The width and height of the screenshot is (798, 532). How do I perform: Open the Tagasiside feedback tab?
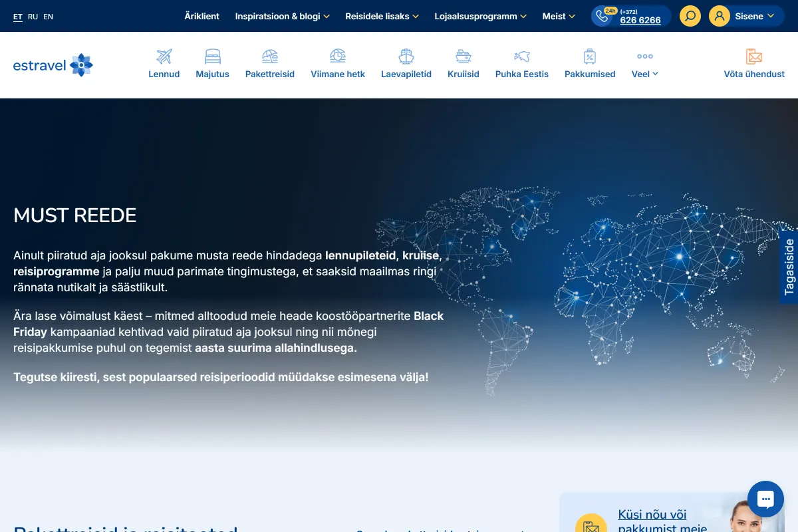(789, 267)
